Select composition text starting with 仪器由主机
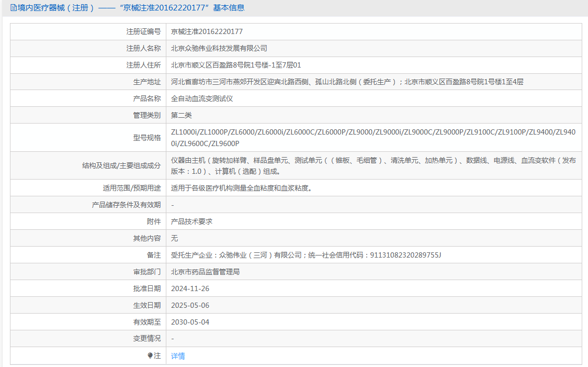The width and height of the screenshot is (588, 367). (373, 165)
